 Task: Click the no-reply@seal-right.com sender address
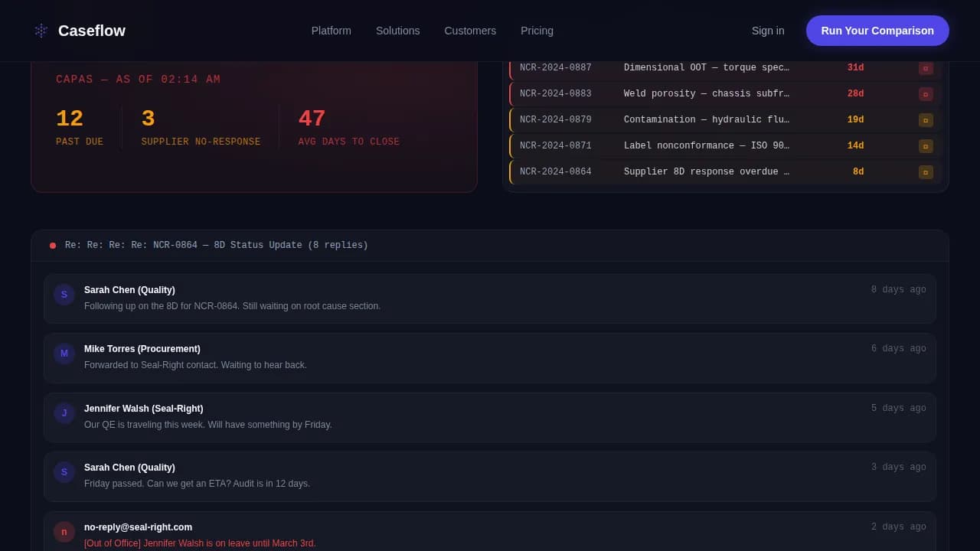pos(138,527)
